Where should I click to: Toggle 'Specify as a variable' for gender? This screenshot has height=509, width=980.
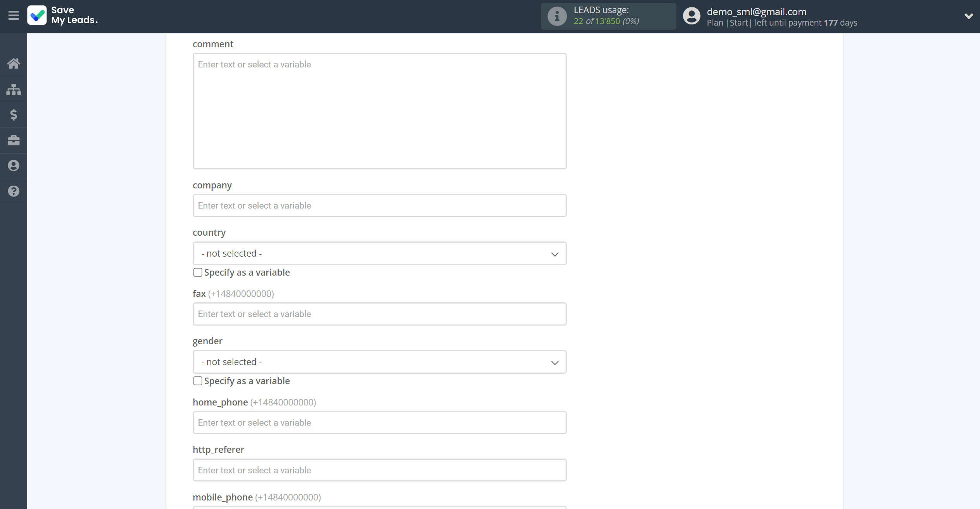pyautogui.click(x=198, y=381)
